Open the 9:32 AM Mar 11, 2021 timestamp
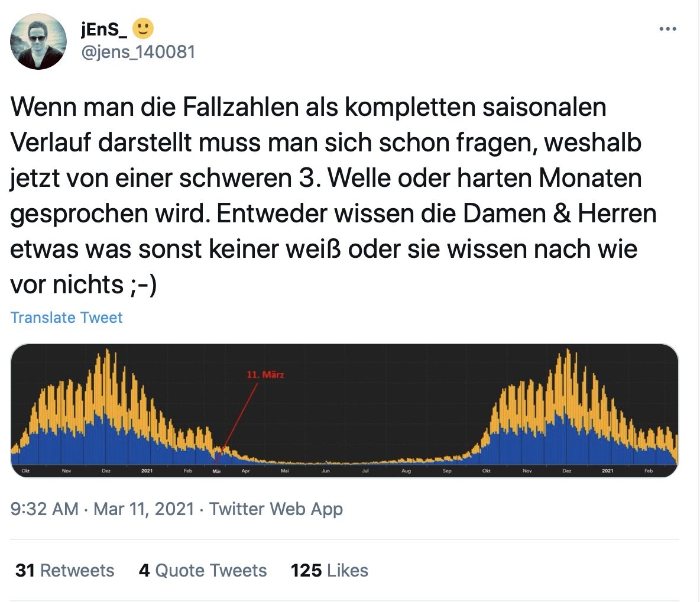700x602 pixels. [x=102, y=509]
